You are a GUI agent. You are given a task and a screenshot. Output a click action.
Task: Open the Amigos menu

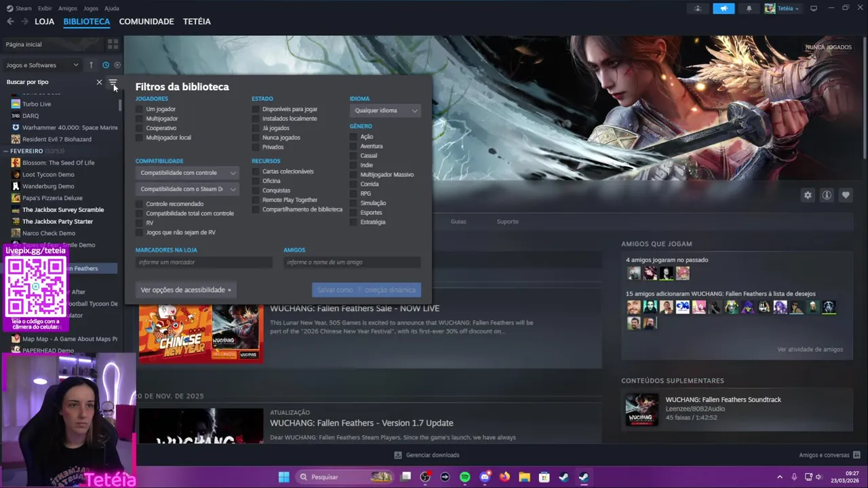click(68, 8)
